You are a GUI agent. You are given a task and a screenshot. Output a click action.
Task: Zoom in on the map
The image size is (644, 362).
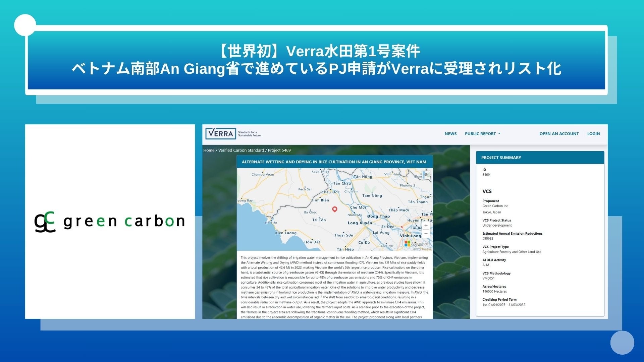pyautogui.click(x=426, y=226)
